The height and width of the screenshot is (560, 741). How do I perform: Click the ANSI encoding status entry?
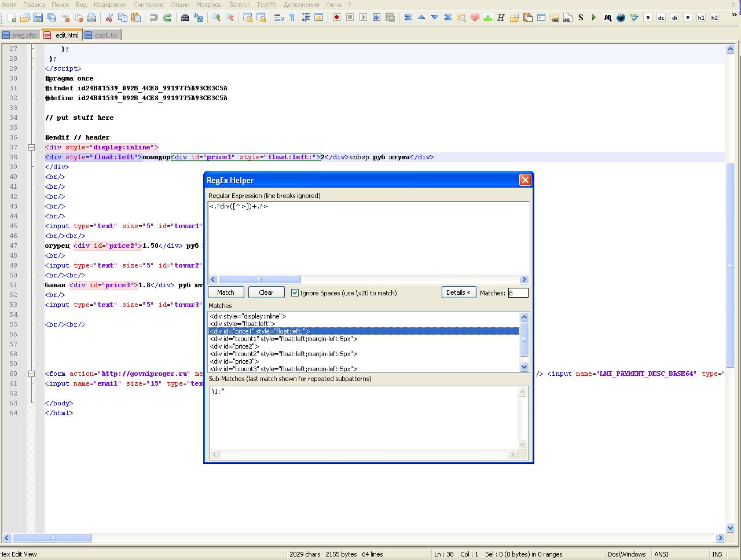tap(661, 554)
